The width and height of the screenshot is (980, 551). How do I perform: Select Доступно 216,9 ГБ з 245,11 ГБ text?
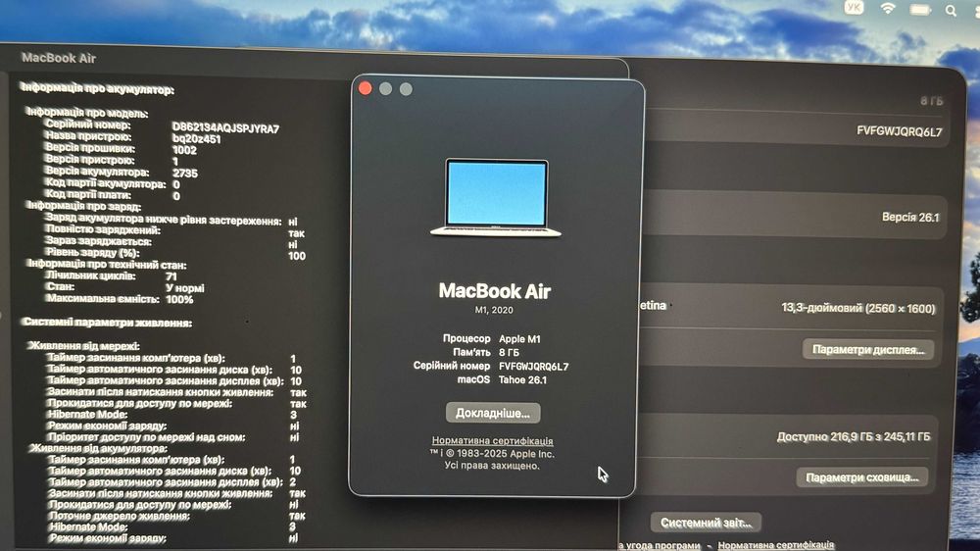[x=854, y=437]
